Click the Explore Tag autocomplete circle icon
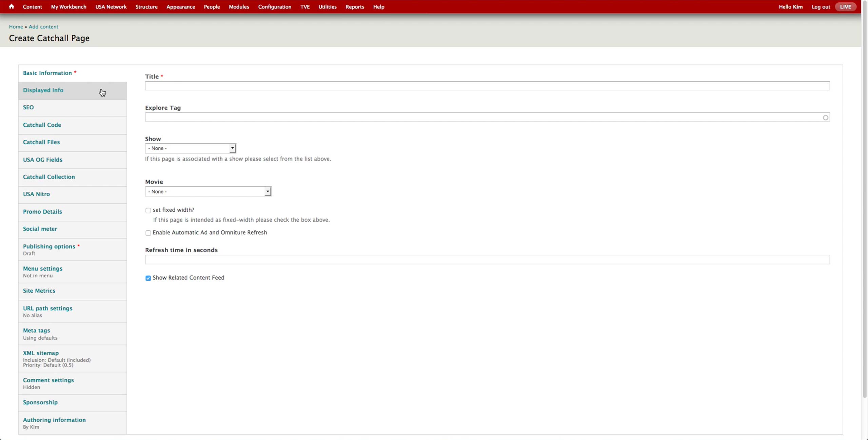 pyautogui.click(x=825, y=118)
